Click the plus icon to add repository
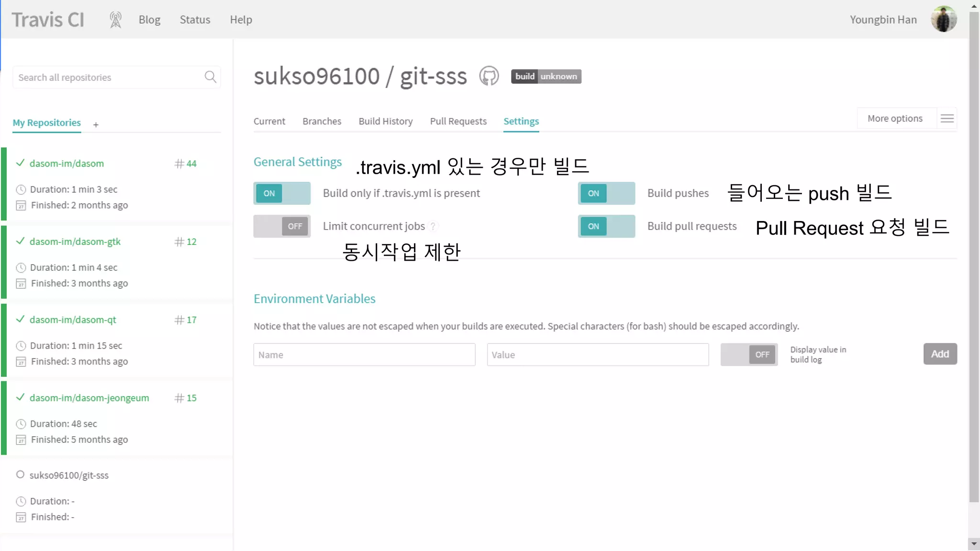The height and width of the screenshot is (551, 980). [96, 124]
